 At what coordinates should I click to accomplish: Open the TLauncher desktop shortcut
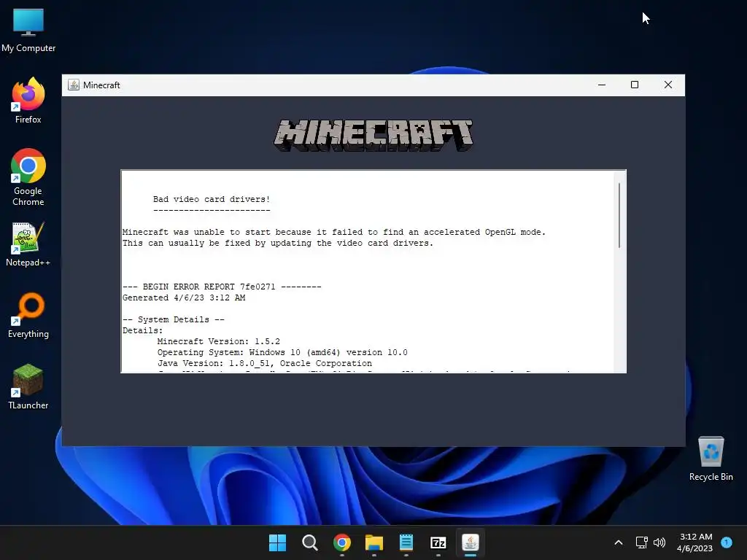coord(28,386)
